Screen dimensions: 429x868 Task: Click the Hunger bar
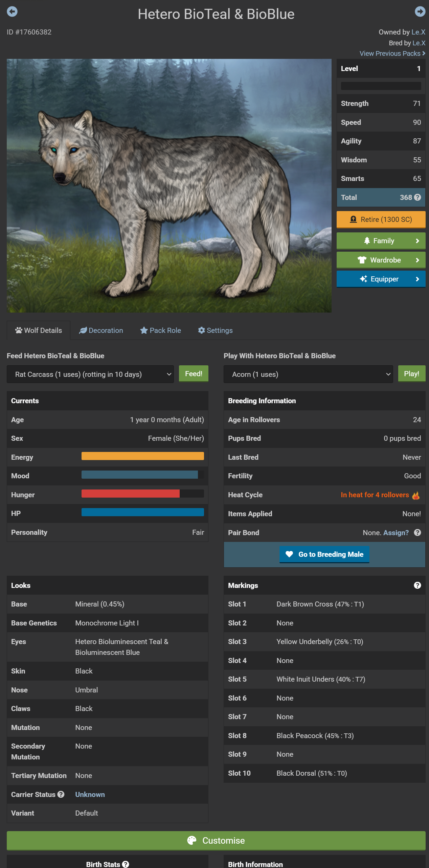(x=143, y=494)
